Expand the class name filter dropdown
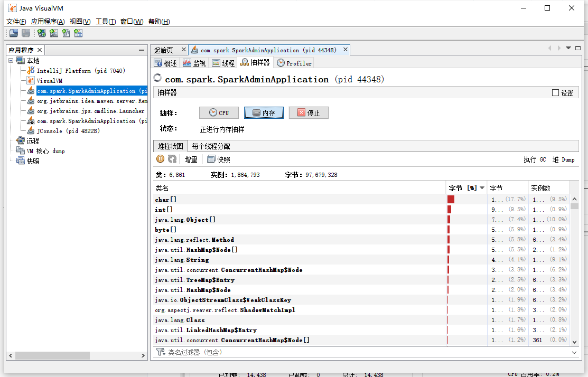The height and width of the screenshot is (377, 588). click(x=574, y=352)
